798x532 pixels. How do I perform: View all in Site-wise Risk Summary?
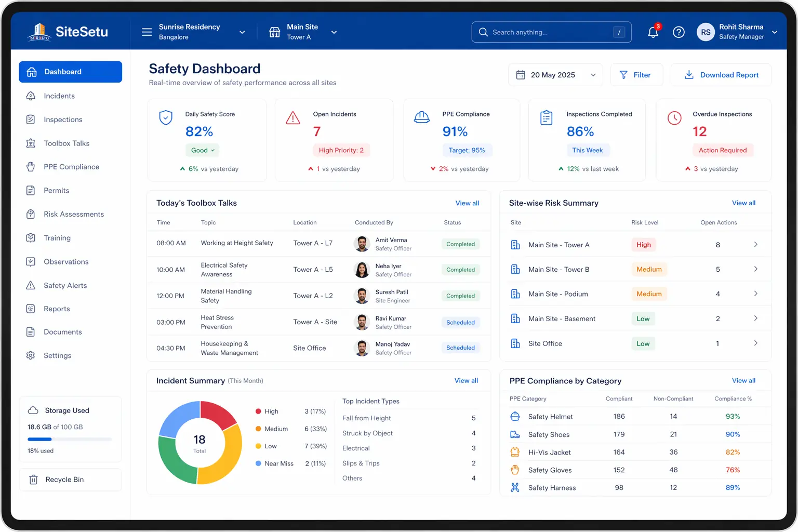coord(743,203)
